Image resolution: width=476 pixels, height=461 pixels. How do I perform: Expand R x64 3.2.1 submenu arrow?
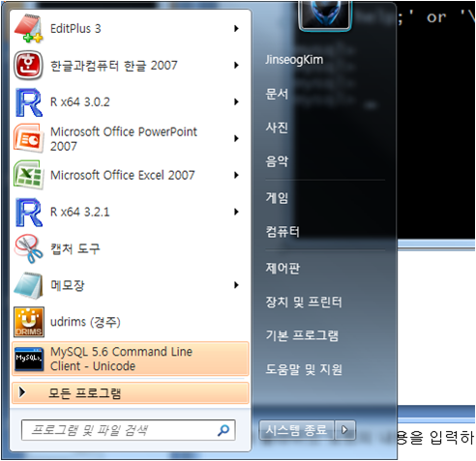coord(236,212)
